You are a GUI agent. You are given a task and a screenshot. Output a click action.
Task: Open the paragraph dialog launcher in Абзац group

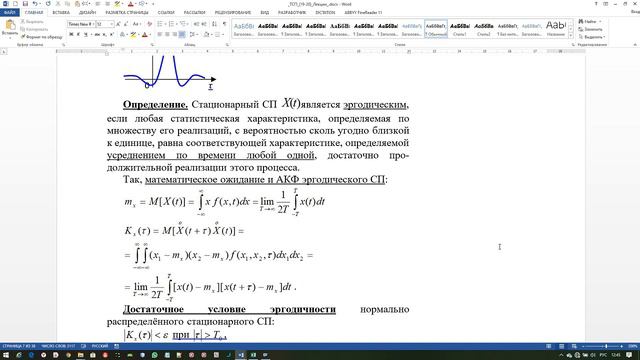click(x=228, y=44)
